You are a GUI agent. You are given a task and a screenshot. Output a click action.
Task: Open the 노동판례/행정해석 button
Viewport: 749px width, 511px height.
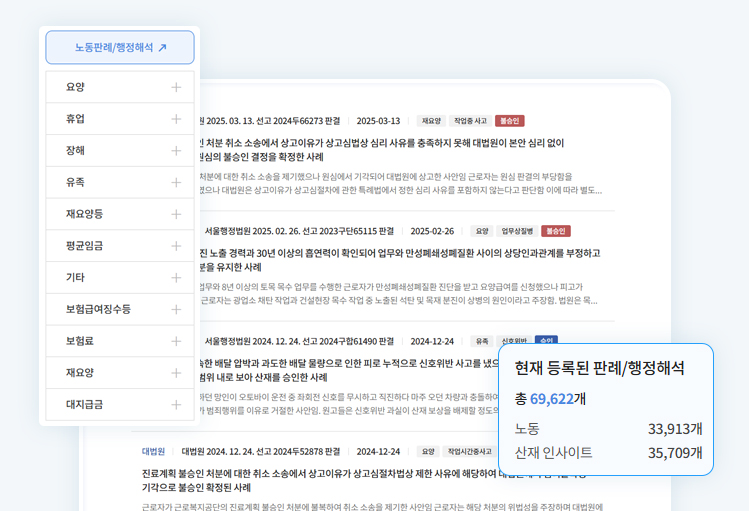(120, 47)
